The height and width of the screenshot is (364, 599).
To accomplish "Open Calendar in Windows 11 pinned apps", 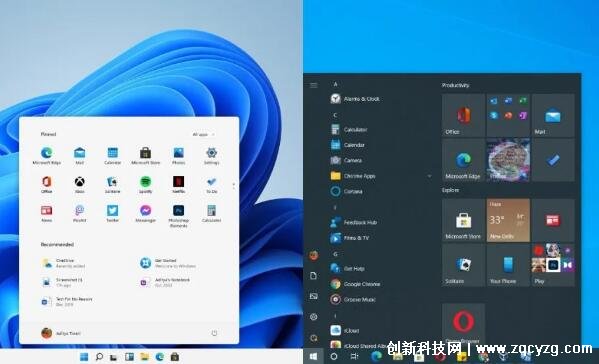I will coord(112,156).
